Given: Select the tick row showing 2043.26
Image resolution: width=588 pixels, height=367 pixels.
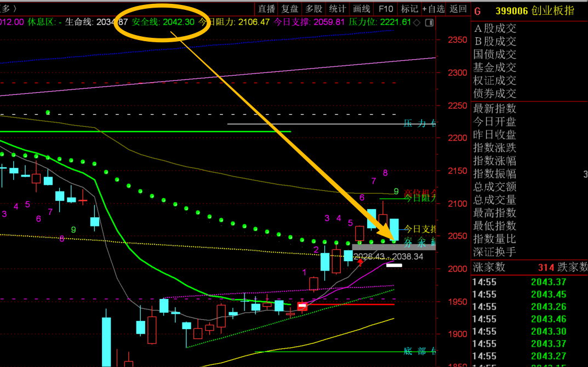Looking at the screenshot, I should (529, 307).
